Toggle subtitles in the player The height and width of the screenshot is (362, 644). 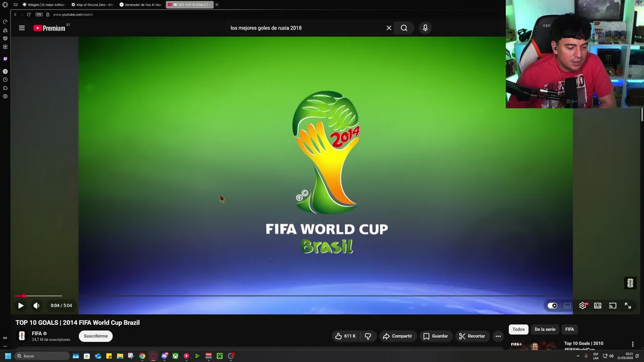[x=568, y=306]
